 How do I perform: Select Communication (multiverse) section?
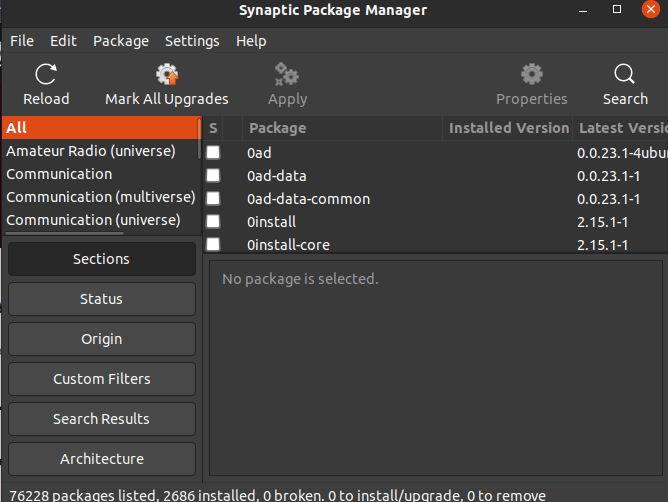click(x=100, y=197)
